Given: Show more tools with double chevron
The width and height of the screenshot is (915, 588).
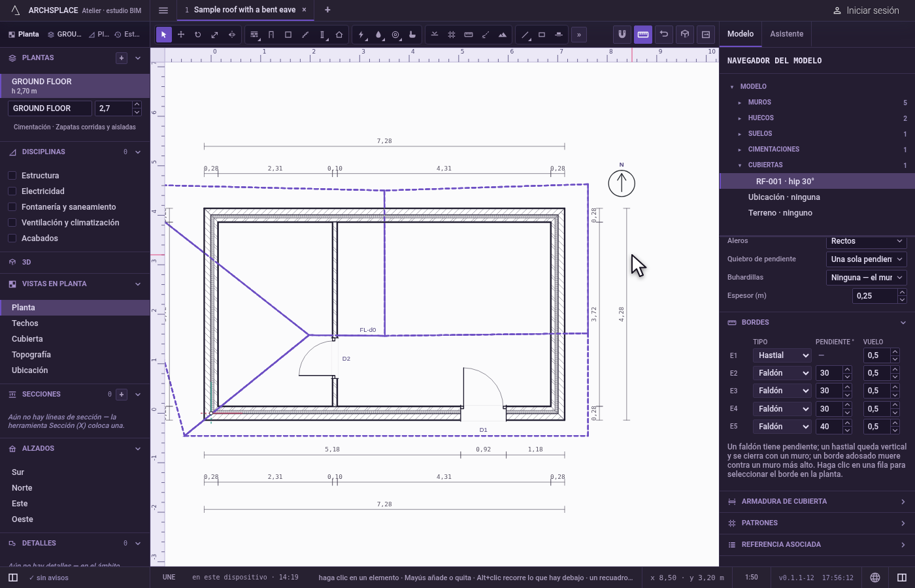Looking at the screenshot, I should click(x=578, y=35).
